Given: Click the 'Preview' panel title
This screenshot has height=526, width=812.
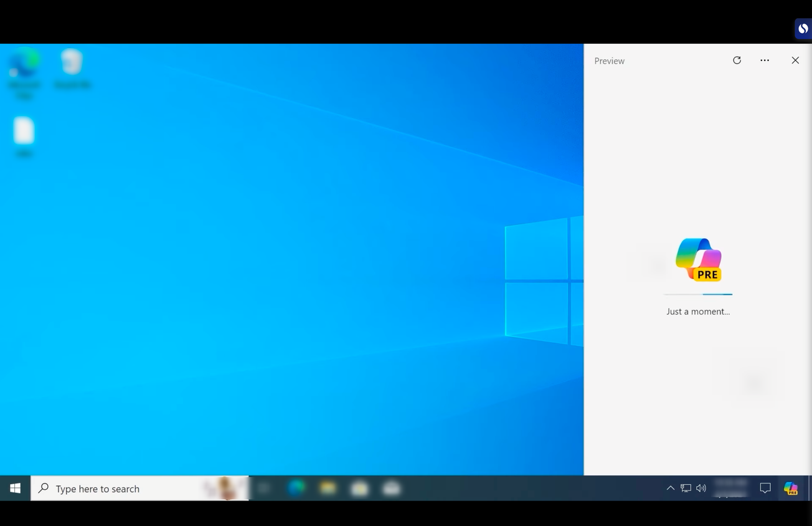Looking at the screenshot, I should click(x=609, y=61).
